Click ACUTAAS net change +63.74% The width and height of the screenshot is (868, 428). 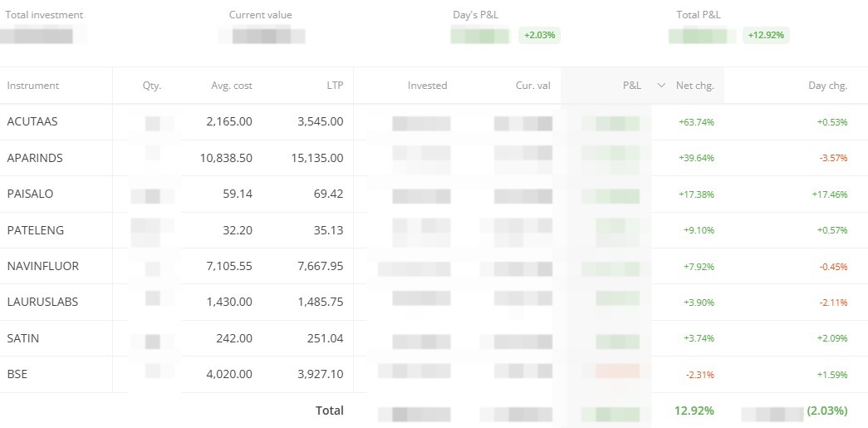[x=696, y=122]
